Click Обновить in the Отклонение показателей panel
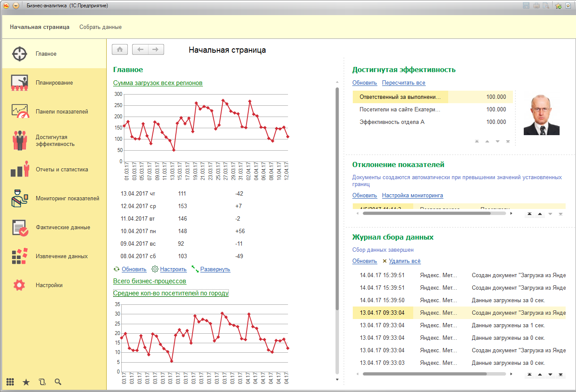576x392 pixels. coord(364,196)
